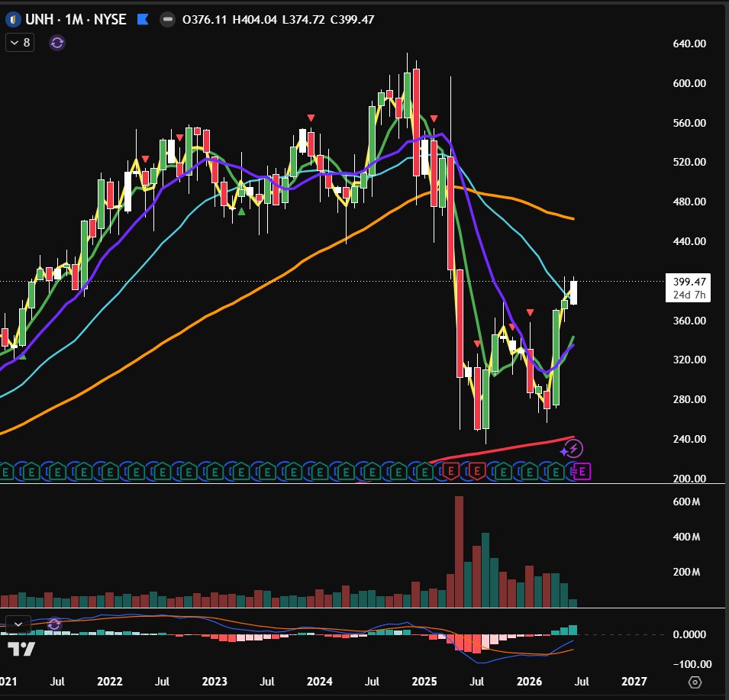Viewport: 729px width, 700px height.
Task: Click the 440.00 price axis label
Action: tap(689, 241)
